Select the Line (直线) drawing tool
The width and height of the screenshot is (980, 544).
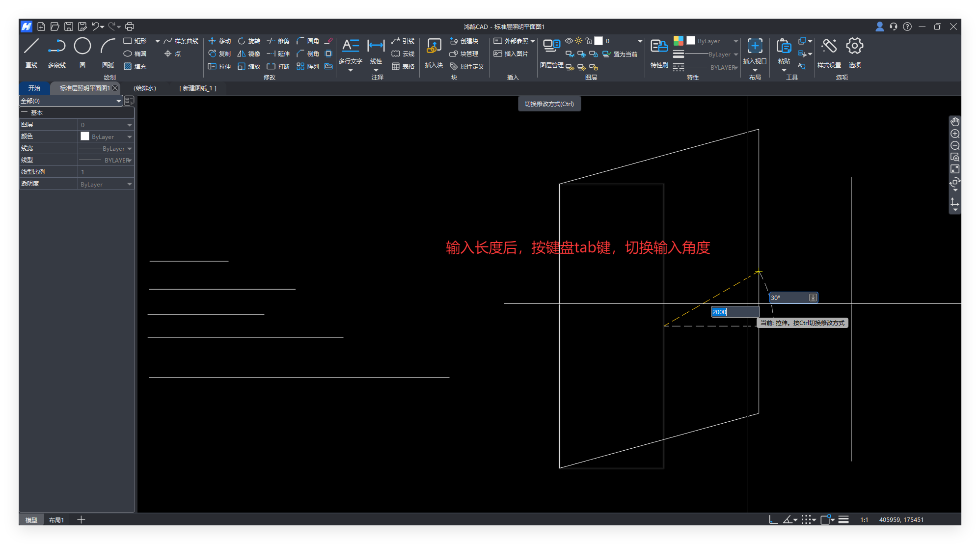tap(31, 47)
